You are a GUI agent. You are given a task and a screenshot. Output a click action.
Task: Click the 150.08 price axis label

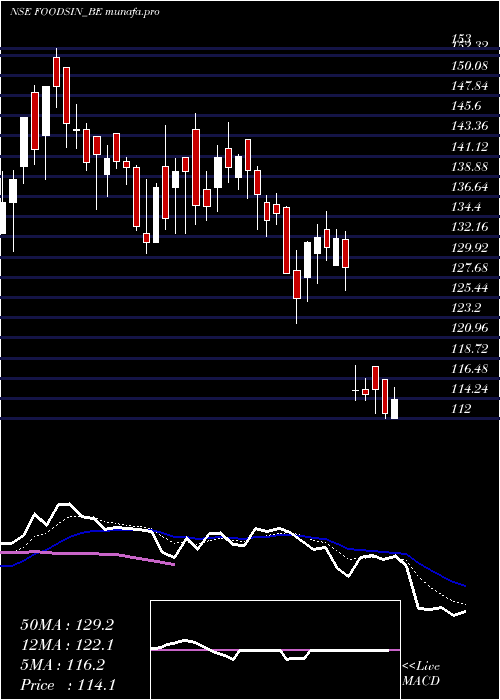pos(469,66)
